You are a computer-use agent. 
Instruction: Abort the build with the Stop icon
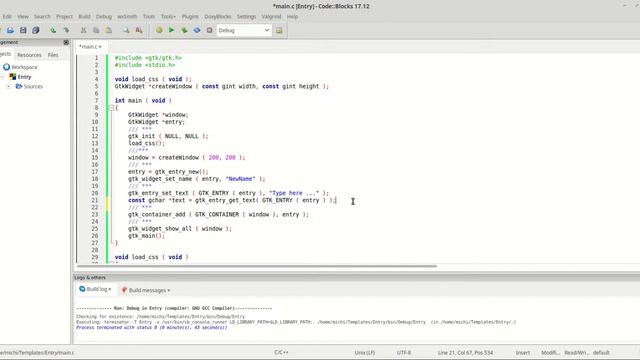click(x=209, y=30)
